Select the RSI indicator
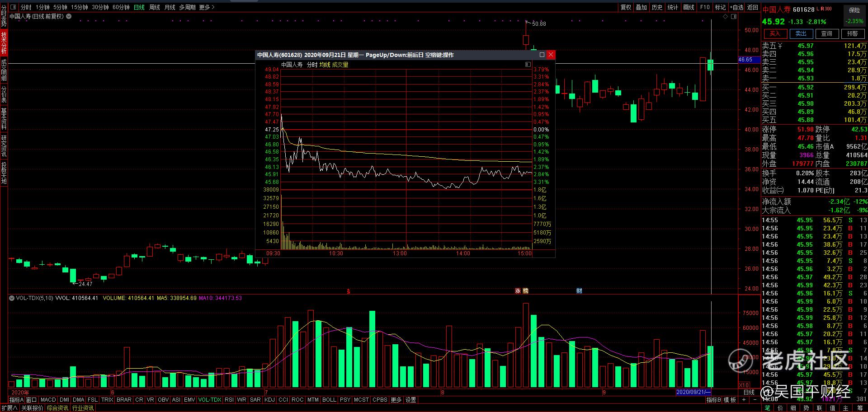Viewport: 868px width, 412px height. pos(229,400)
